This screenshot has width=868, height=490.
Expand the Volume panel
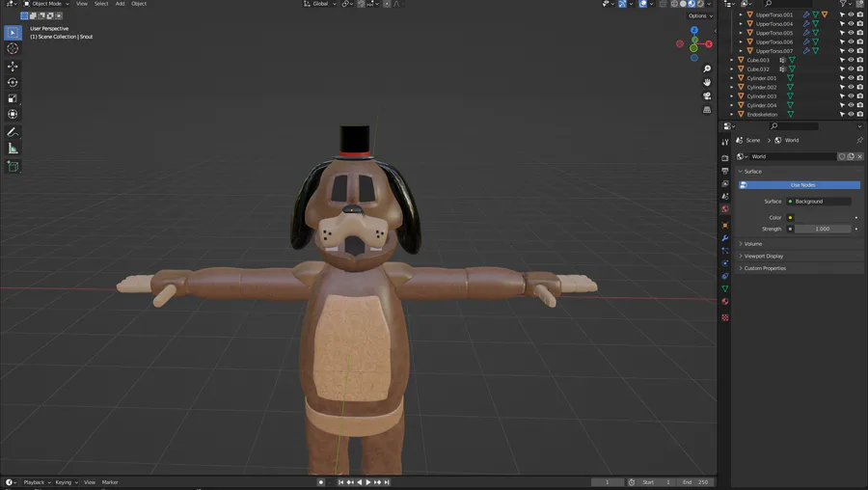click(x=799, y=244)
